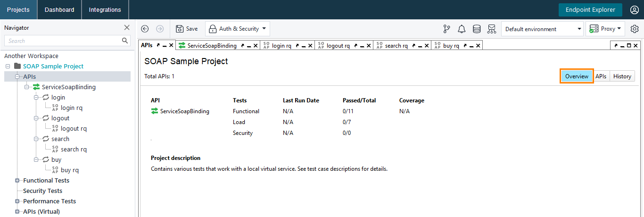This screenshot has height=217, width=644.
Task: Click the search magnifier in Navigator
Action: (125, 41)
